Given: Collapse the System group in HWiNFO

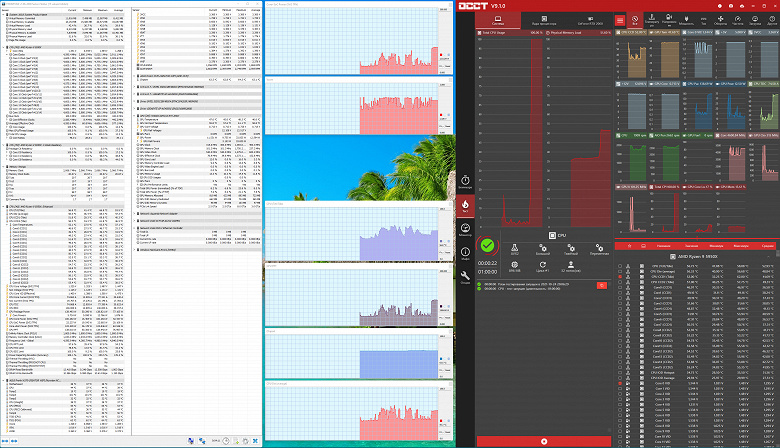Looking at the screenshot, I should pos(3,15).
